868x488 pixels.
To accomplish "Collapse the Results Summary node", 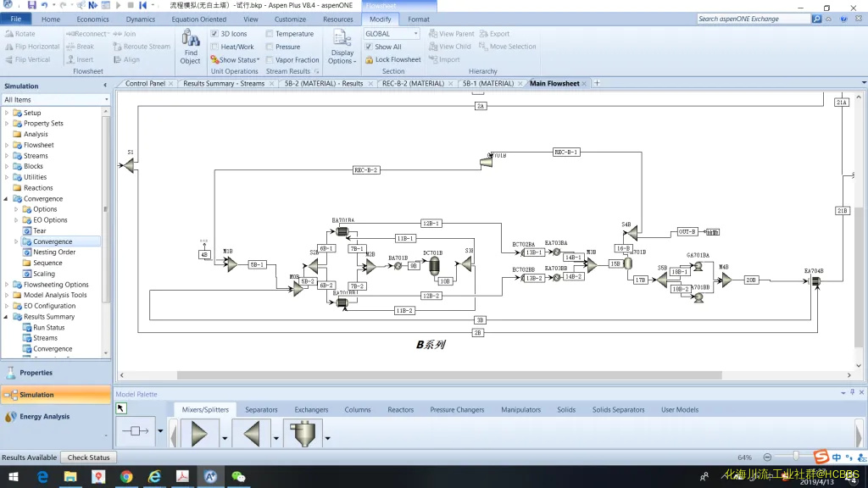I will pyautogui.click(x=7, y=317).
